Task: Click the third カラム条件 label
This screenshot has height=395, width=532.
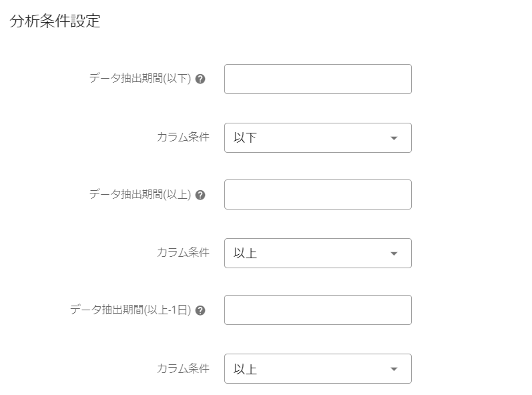Action: point(183,368)
